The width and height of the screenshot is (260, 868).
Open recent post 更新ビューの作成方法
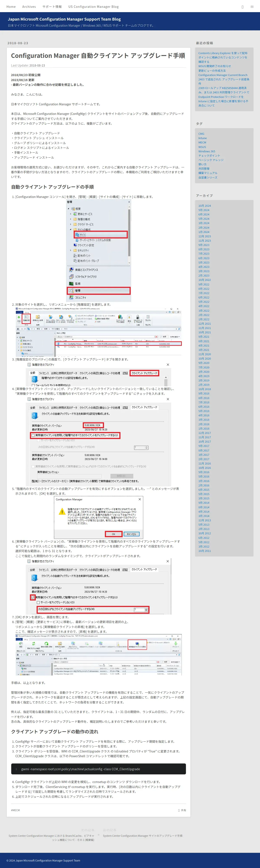pos(212,70)
